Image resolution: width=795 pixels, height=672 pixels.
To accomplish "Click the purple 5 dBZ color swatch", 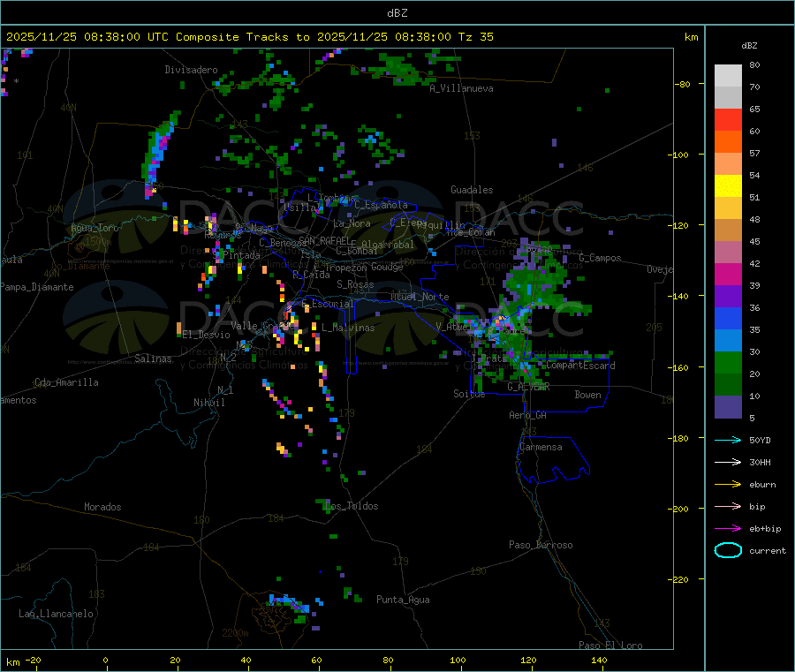I will click(728, 407).
